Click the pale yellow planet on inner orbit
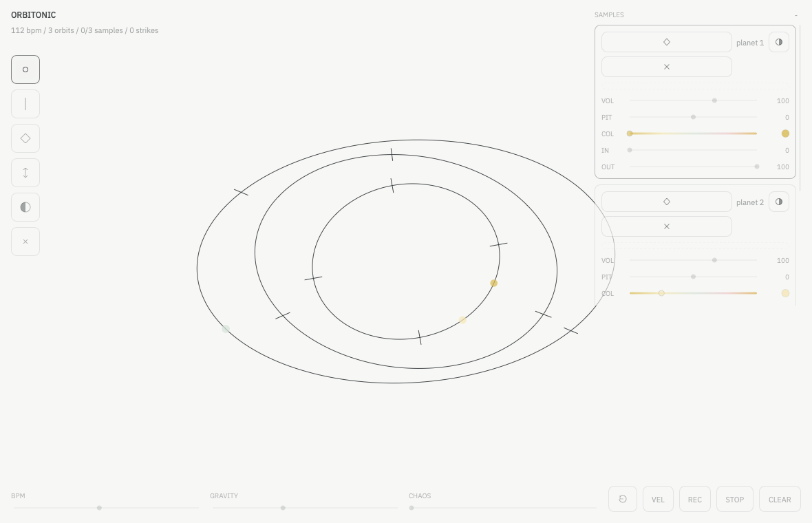Image resolution: width=812 pixels, height=523 pixels. pyautogui.click(x=462, y=320)
